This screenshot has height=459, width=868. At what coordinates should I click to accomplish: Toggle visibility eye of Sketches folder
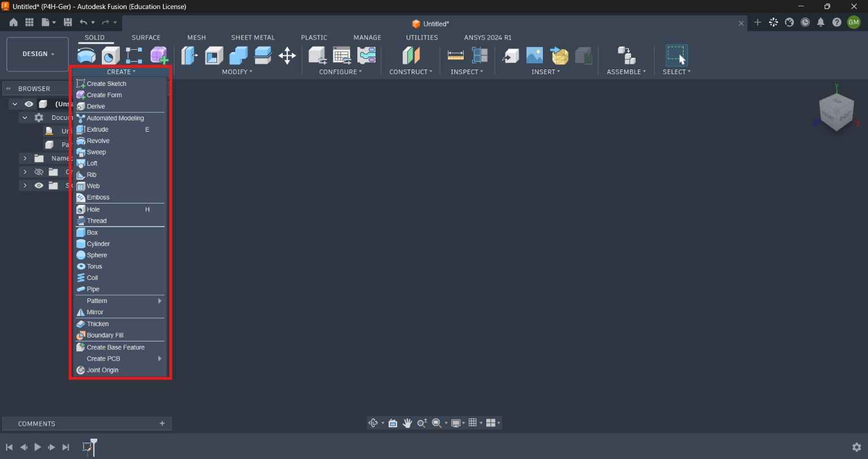tap(39, 185)
